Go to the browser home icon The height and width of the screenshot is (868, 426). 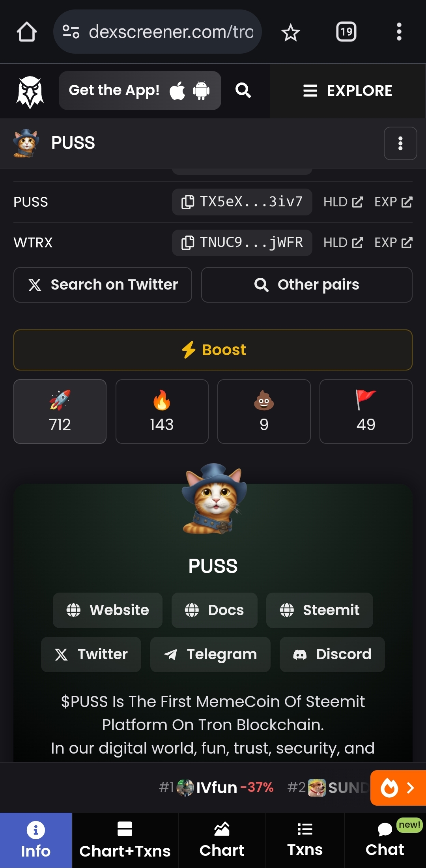point(27,32)
